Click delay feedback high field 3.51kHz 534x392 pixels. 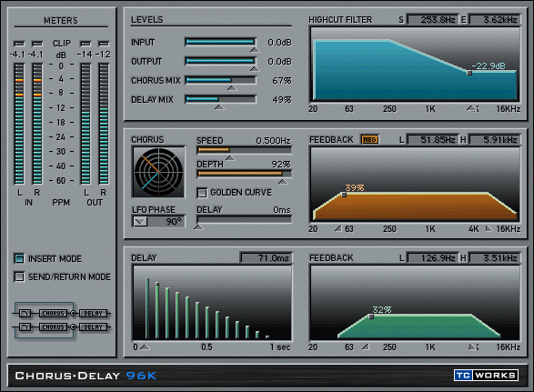495,257
